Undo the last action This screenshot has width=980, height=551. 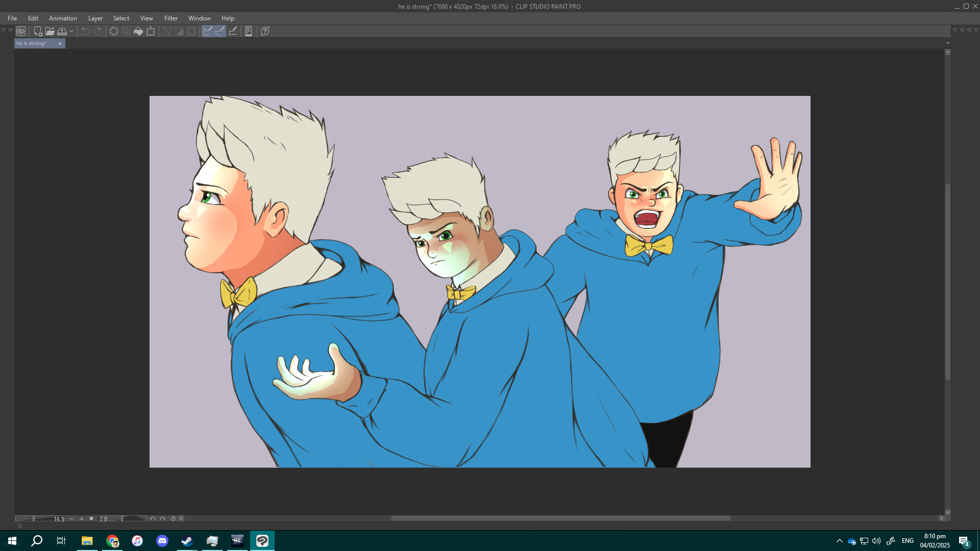point(85,31)
